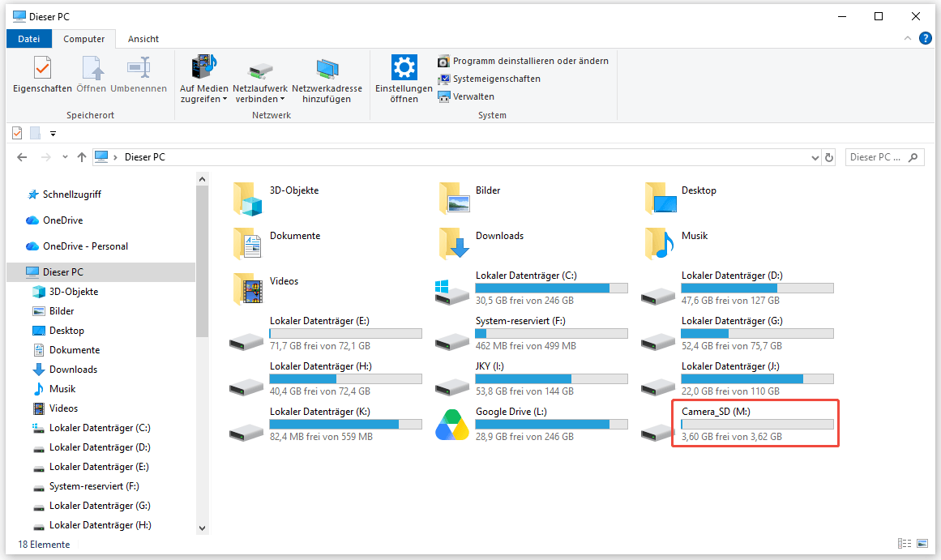Go up one level with up arrow
Screen dimensions: 941x560
pos(82,157)
